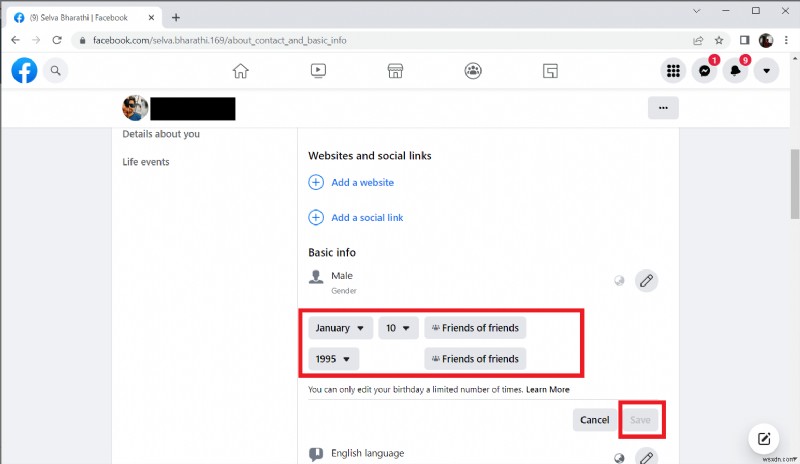
Task: Click the page vertical scrollbar
Action: pyautogui.click(x=795, y=184)
